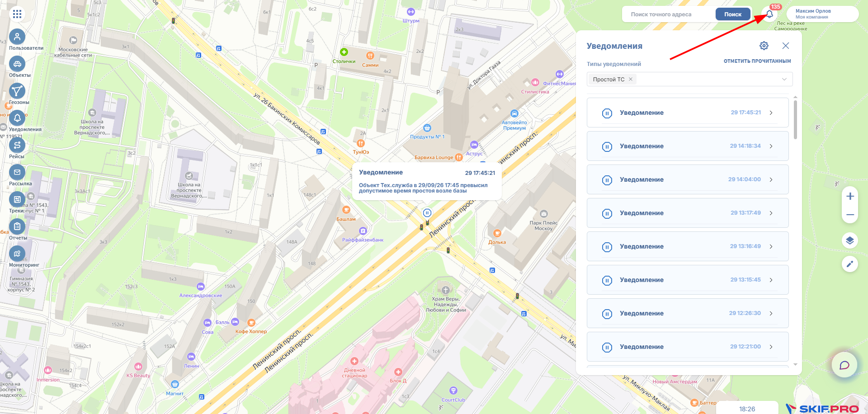Image resolution: width=868 pixels, height=414 pixels.
Task: Expand the 29 17:45:21 notification entry
Action: pyautogui.click(x=688, y=113)
